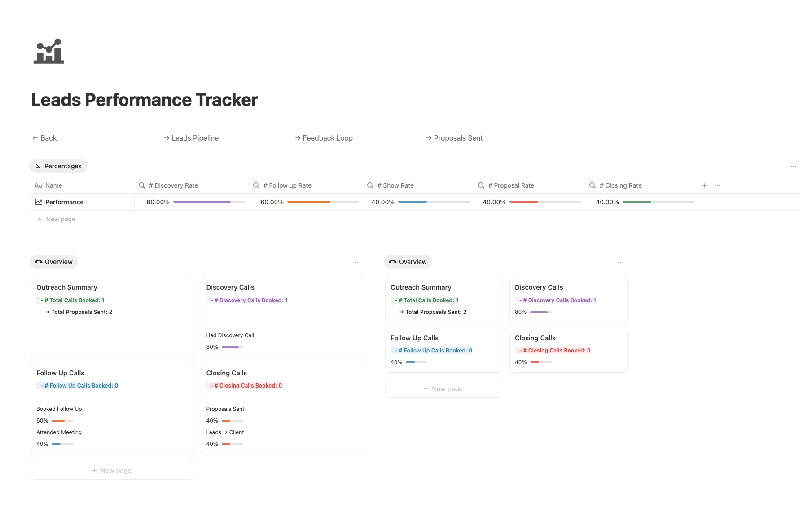Open the Percentages database three-dot menu
Image resolution: width=812 pixels, height=511 pixels.
(793, 167)
